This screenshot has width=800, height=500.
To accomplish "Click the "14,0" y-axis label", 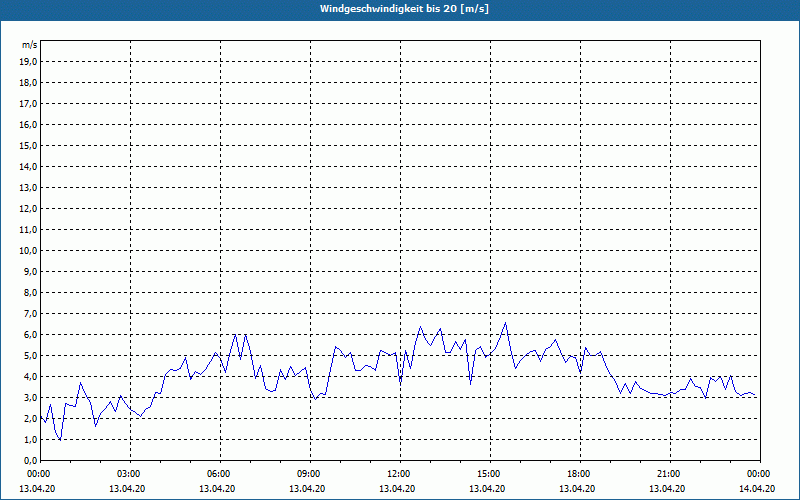I will coord(28,167).
